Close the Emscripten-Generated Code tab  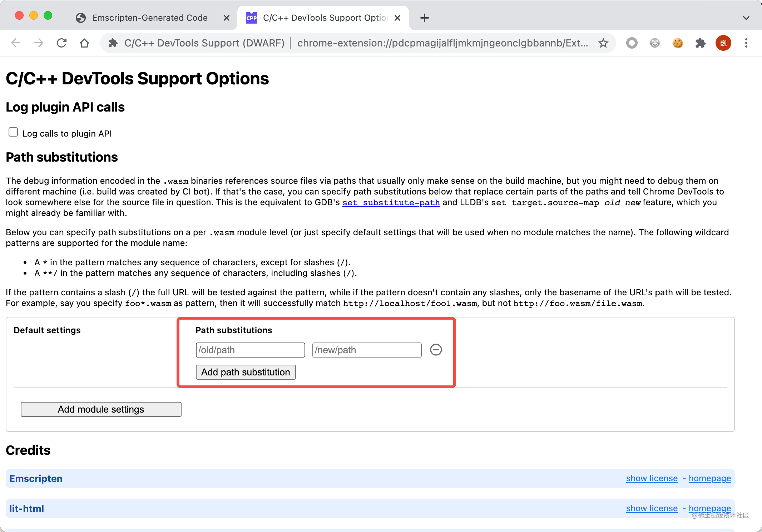(x=227, y=18)
